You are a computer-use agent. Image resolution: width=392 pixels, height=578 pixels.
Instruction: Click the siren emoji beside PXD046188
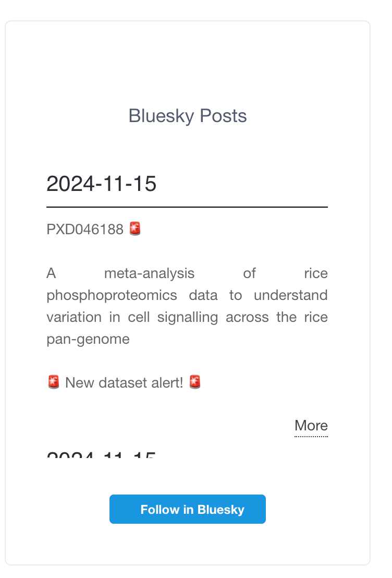(135, 228)
